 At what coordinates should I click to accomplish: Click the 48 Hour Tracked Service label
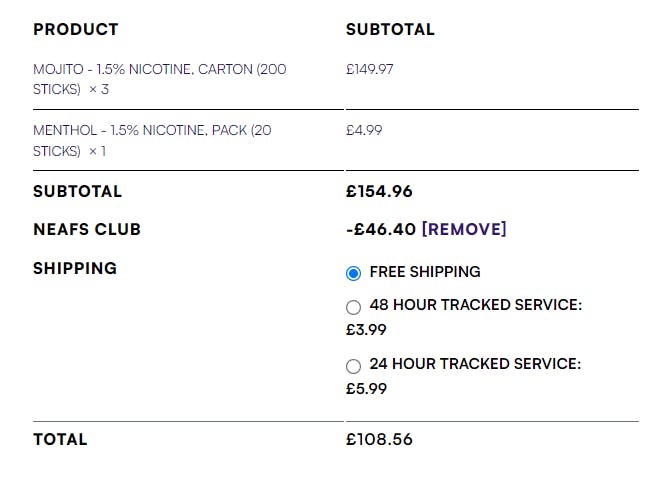tap(476, 305)
